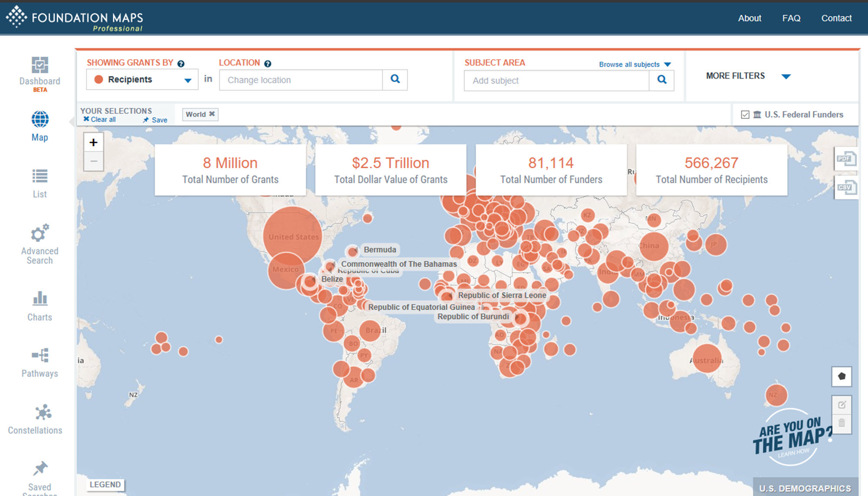Click the Brazil bubble on map
The width and height of the screenshot is (868, 496).
pos(370,331)
